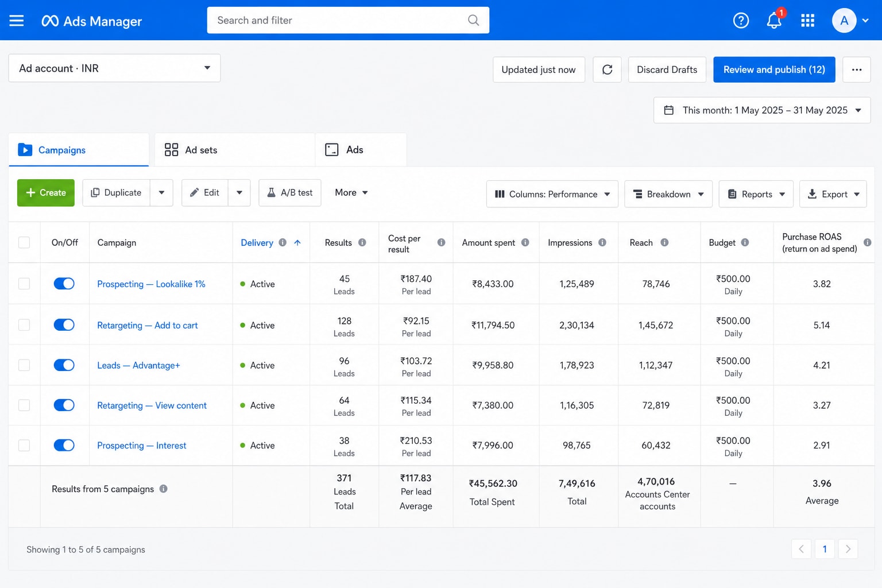This screenshot has height=588, width=882.
Task: Select all campaigns header checkbox
Action: coord(24,242)
